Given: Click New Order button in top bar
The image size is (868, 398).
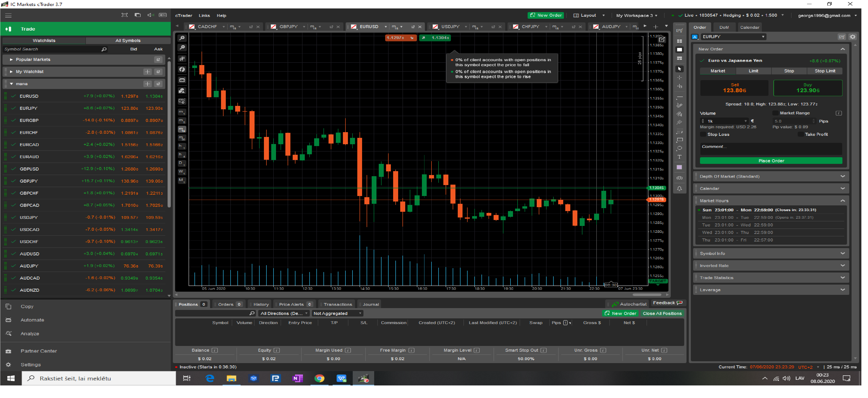Looking at the screenshot, I should (x=546, y=16).
